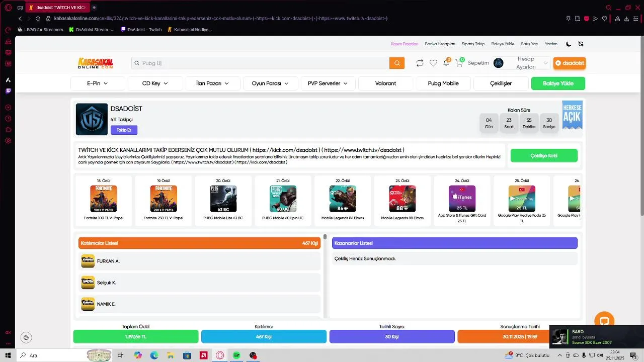The image size is (644, 362).
Task: Open Banka Hesapları top link
Action: pos(440,44)
